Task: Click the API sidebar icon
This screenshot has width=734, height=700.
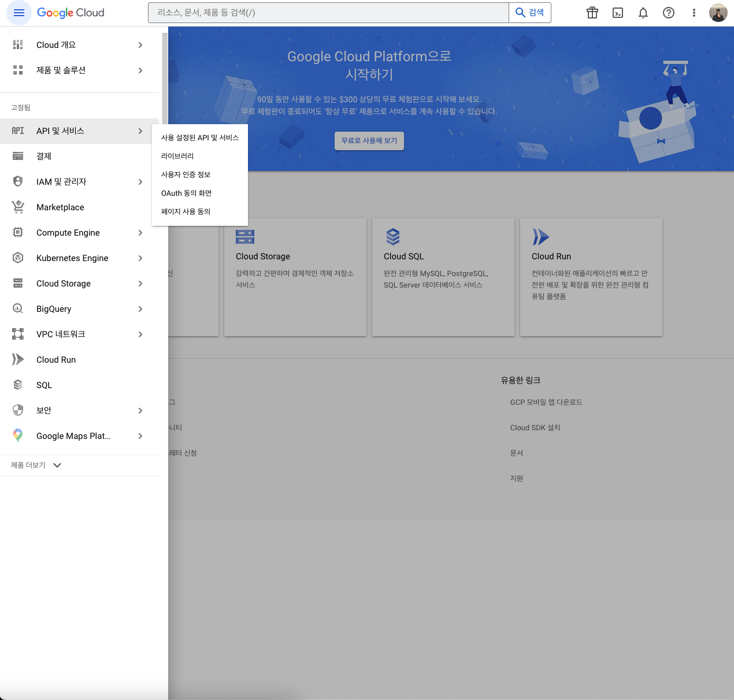Action: point(18,131)
